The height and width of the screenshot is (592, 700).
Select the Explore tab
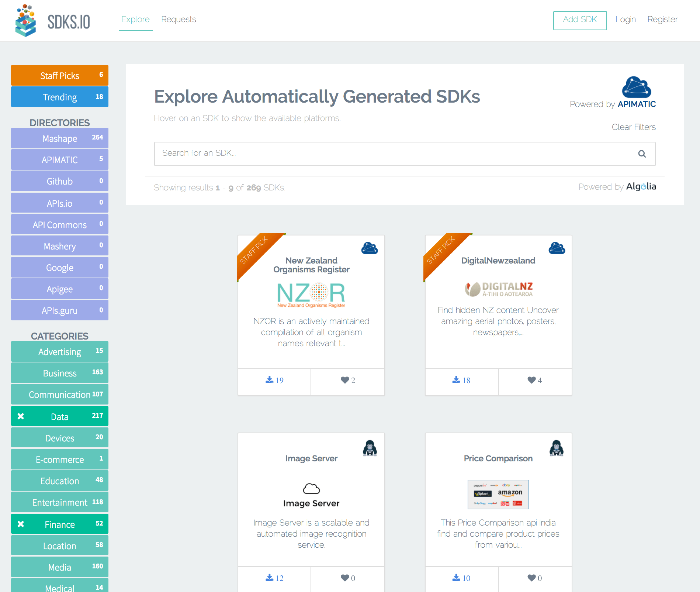pos(135,19)
